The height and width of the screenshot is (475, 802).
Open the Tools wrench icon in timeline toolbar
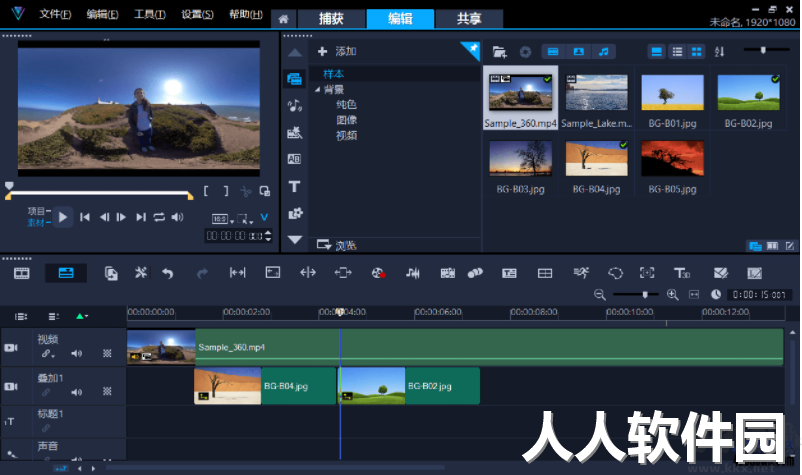click(x=141, y=273)
